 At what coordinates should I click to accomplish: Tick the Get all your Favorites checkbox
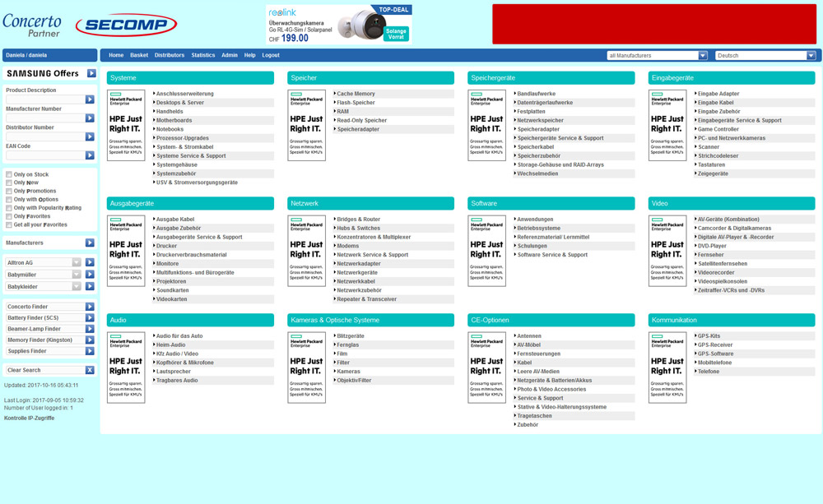pos(9,225)
